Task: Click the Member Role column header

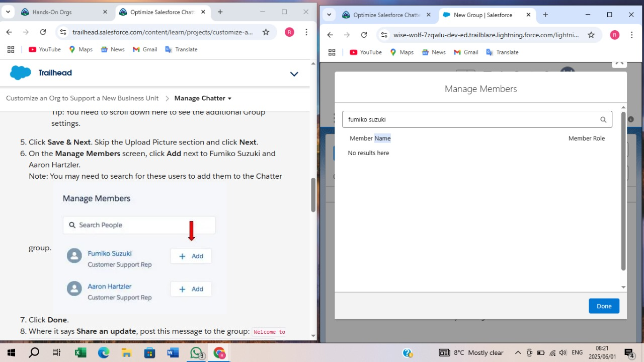Action: click(586, 138)
